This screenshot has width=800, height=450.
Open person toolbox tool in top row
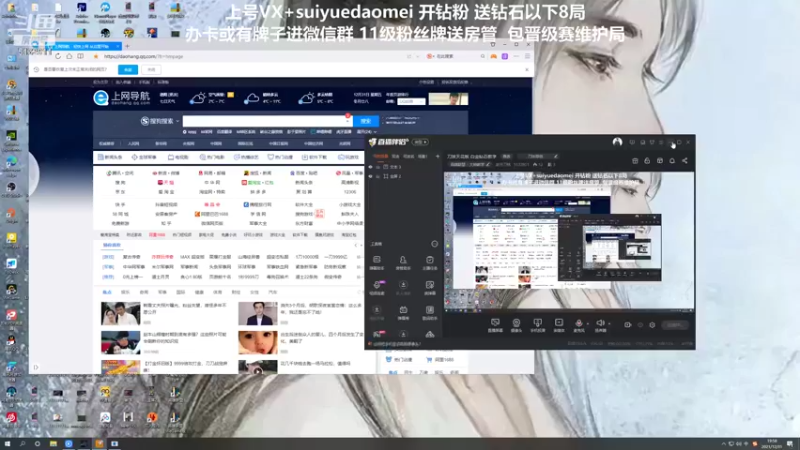coord(403,262)
